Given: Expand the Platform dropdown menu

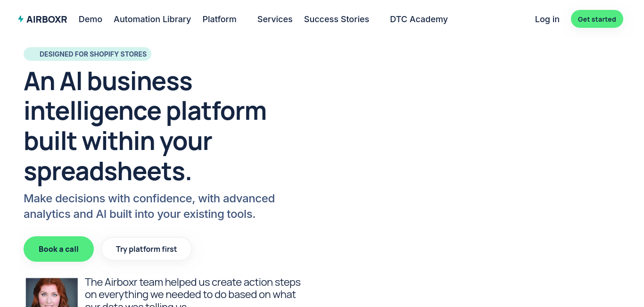Looking at the screenshot, I should pyautogui.click(x=219, y=19).
